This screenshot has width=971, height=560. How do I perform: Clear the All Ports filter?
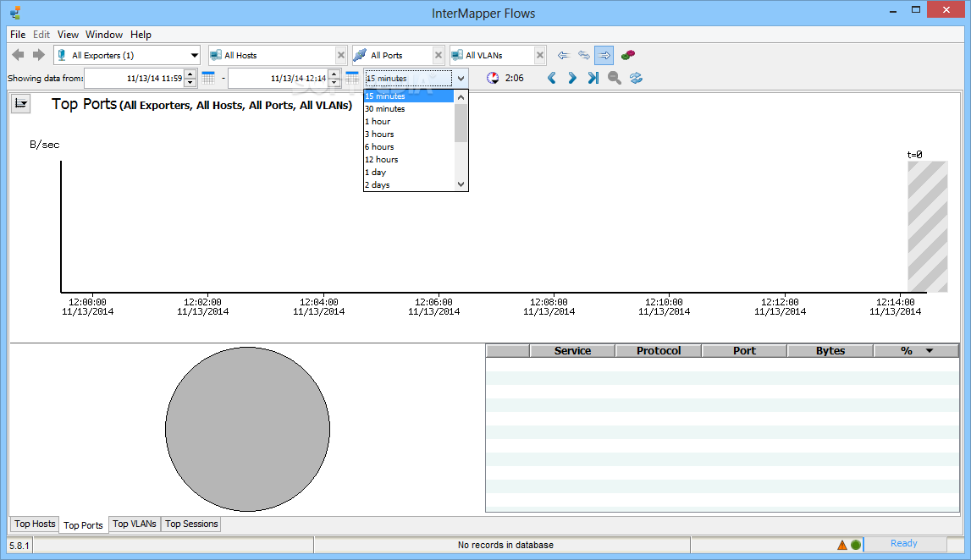(439, 55)
